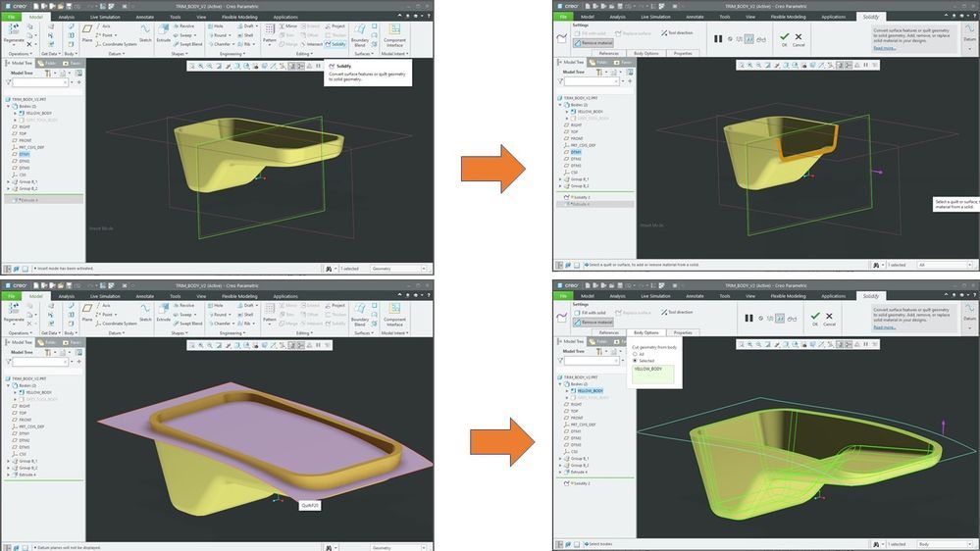Toggle Fill with solid in bottom-right window
Screen dimensions: 980x551
coord(590,313)
